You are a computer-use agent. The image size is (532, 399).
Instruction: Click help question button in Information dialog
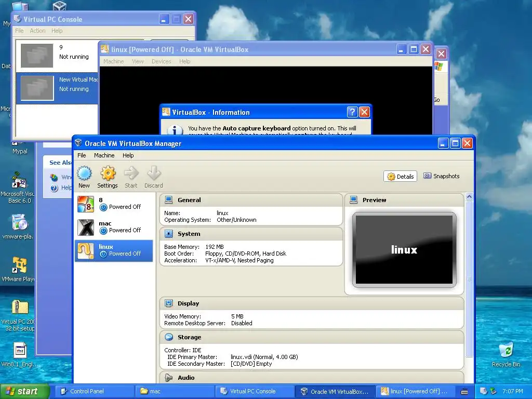[x=352, y=112]
